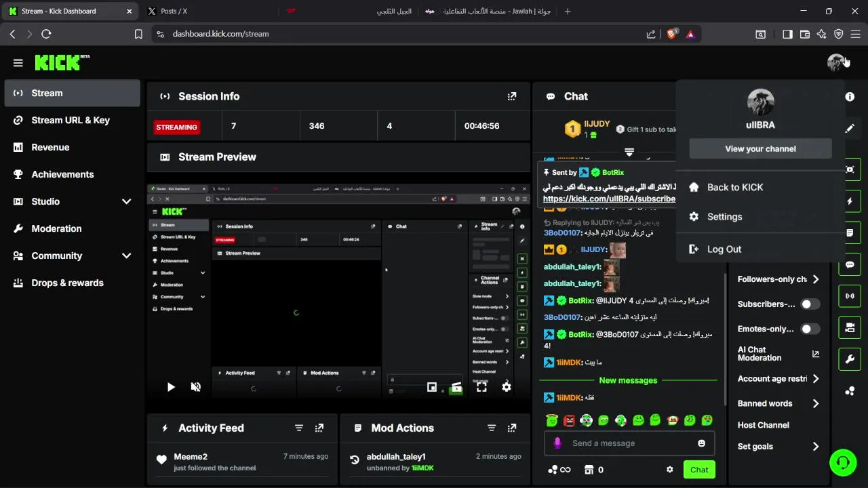Open the AI Chat Moderation external link icon
Viewport: 868px width, 488px height.
pos(816,354)
